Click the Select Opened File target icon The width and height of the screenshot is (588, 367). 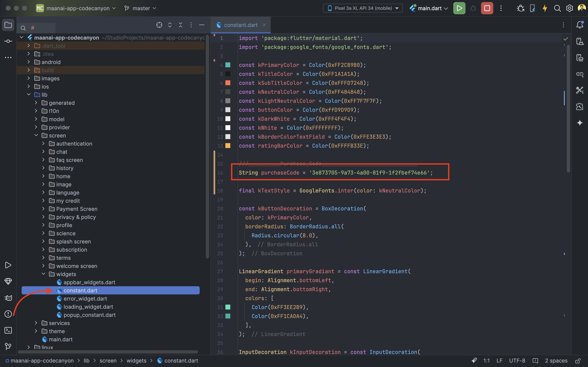click(159, 25)
